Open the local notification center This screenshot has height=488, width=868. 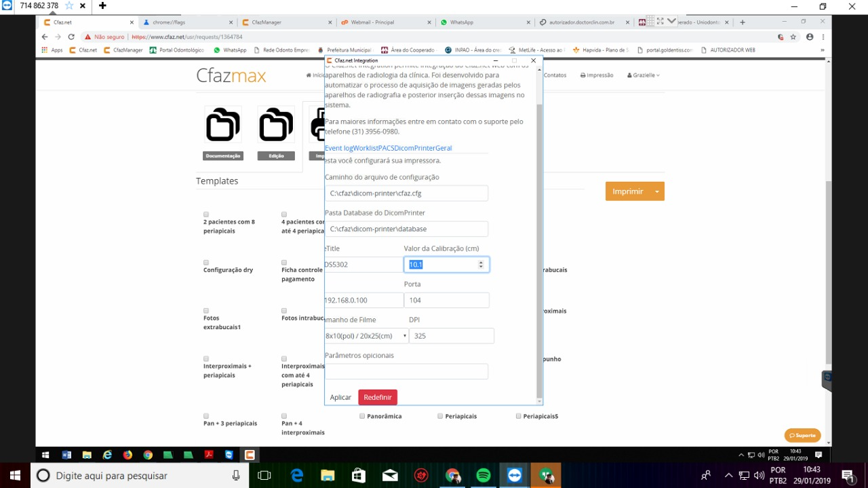[x=848, y=476]
